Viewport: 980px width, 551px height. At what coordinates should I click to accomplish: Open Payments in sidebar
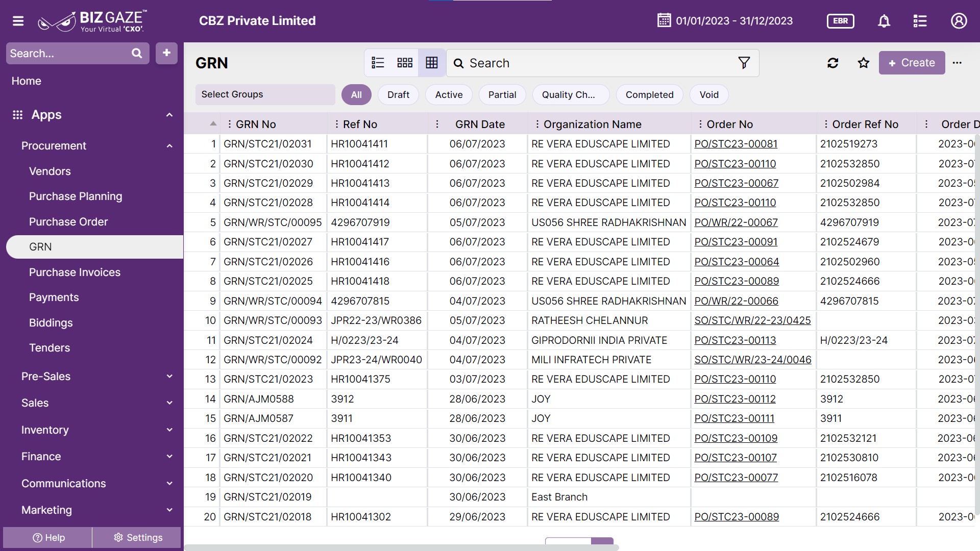[x=54, y=297]
